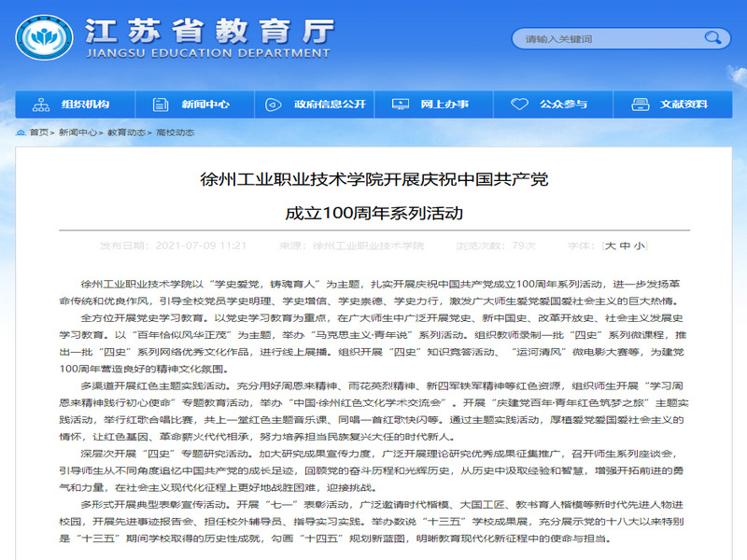Set font size to 中 (medium)

625,246
